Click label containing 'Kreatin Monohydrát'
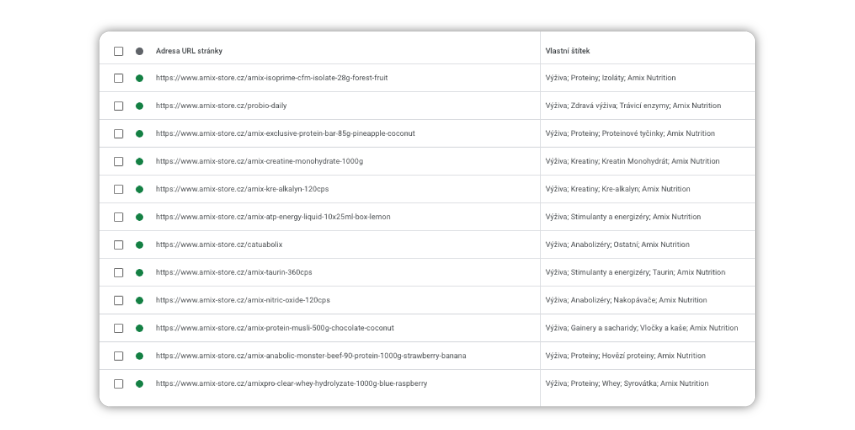Screen dimensions: 855x430 633,161
